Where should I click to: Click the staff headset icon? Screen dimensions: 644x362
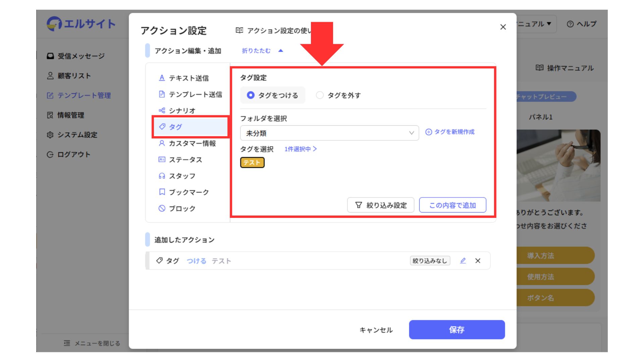point(162,176)
